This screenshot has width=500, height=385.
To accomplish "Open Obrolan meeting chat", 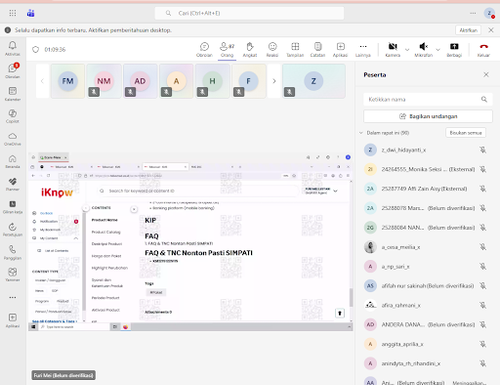I will pos(204,49).
